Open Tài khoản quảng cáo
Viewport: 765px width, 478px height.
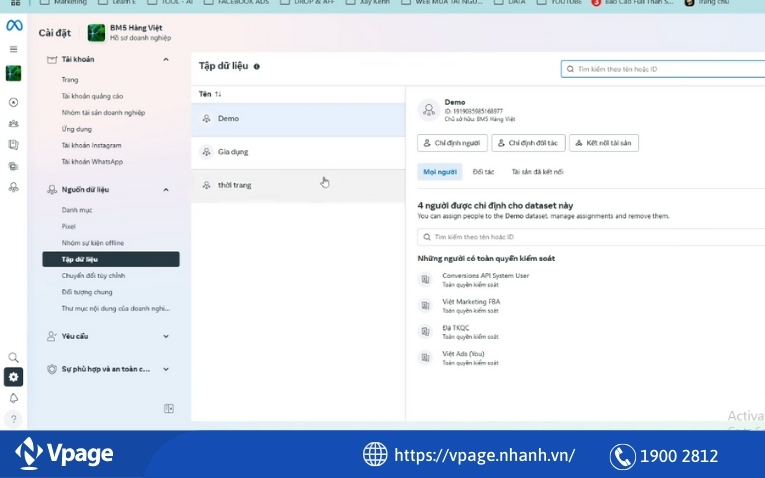tap(92, 96)
